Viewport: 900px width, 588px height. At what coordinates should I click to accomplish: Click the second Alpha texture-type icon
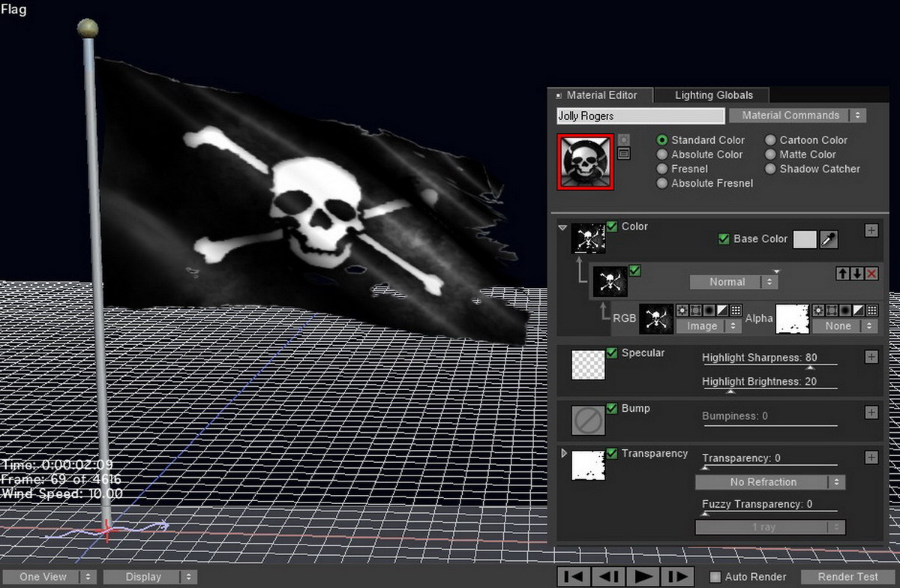pos(832,310)
